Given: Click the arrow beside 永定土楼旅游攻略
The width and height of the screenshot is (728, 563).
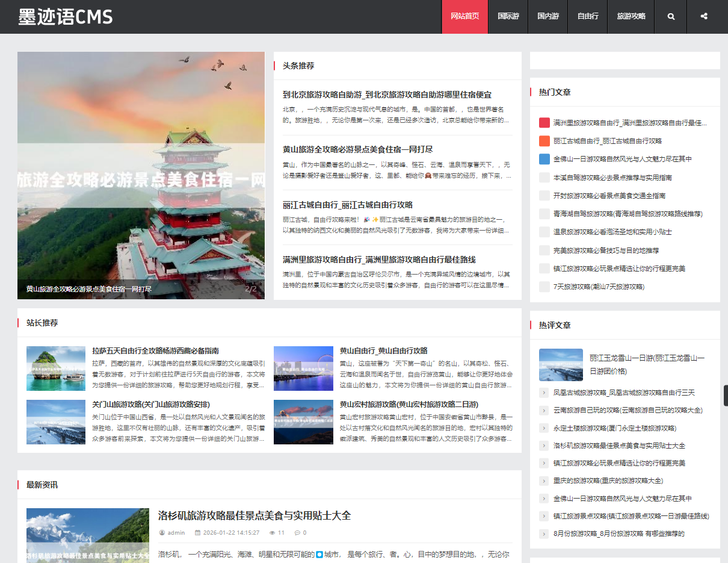Looking at the screenshot, I should pyautogui.click(x=544, y=428).
